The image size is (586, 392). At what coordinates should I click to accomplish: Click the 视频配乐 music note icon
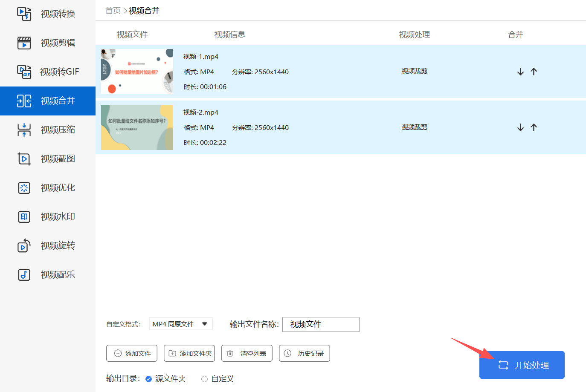24,274
